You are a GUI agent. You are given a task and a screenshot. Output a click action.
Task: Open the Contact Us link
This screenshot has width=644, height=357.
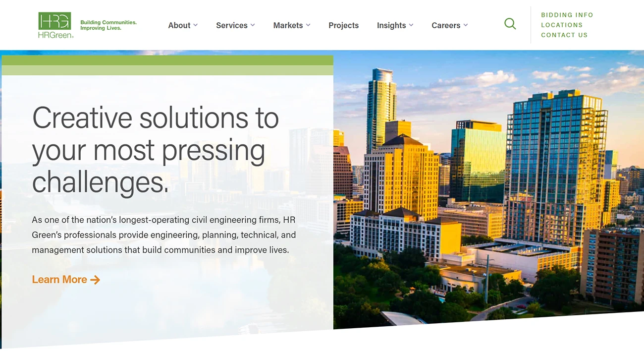coord(564,35)
